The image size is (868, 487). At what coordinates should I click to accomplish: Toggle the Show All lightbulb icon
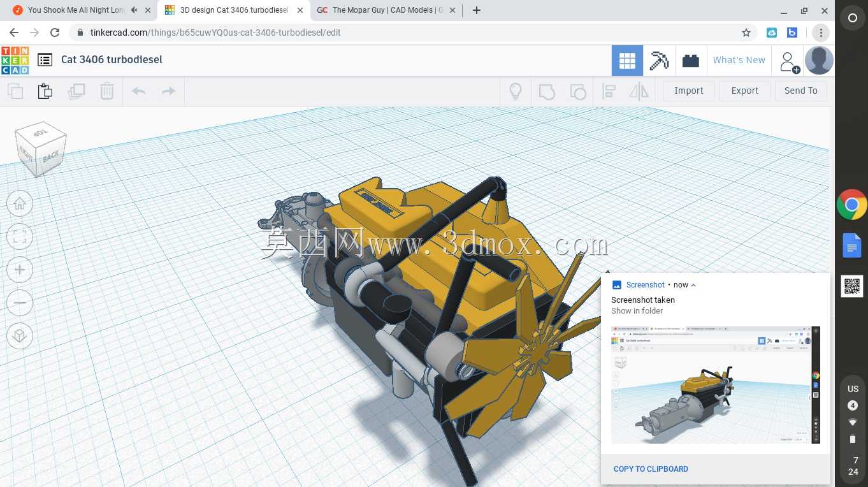(x=516, y=91)
